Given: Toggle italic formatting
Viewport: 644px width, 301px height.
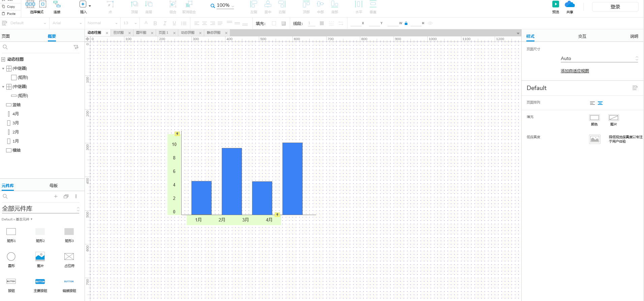Looking at the screenshot, I should pos(165,23).
